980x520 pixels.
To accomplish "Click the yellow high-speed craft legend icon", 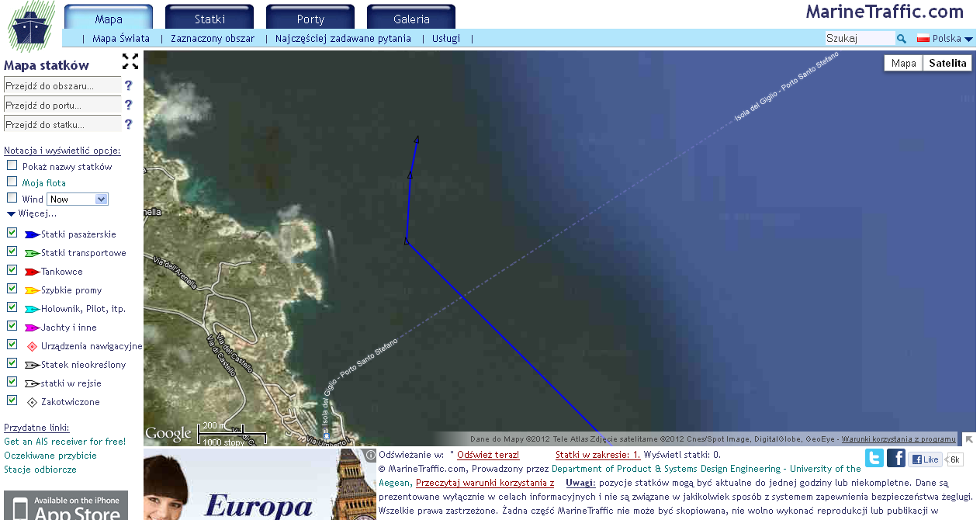I will tap(32, 290).
